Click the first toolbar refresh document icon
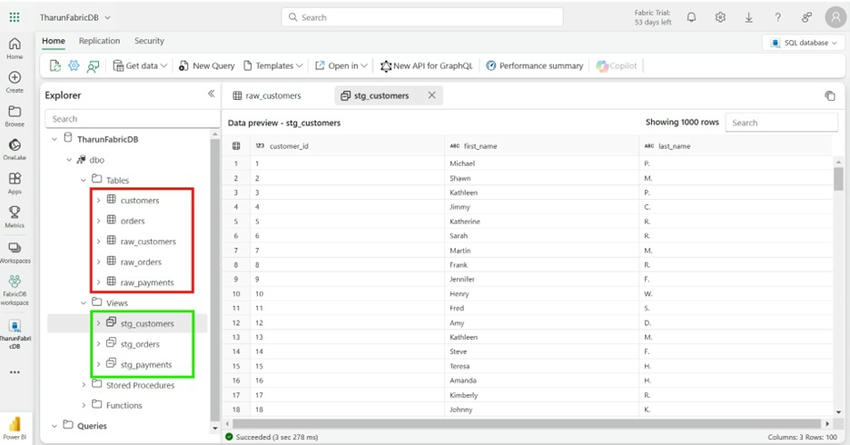The height and width of the screenshot is (445, 850). pyautogui.click(x=55, y=66)
